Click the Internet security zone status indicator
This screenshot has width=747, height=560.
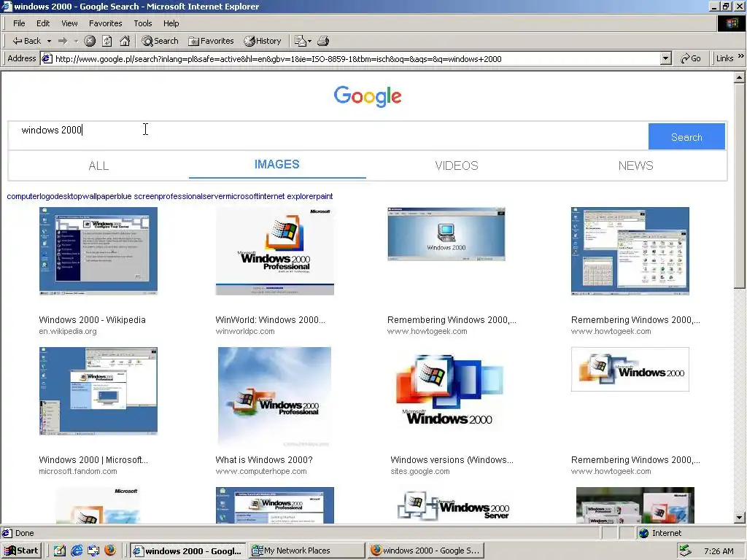coord(659,533)
